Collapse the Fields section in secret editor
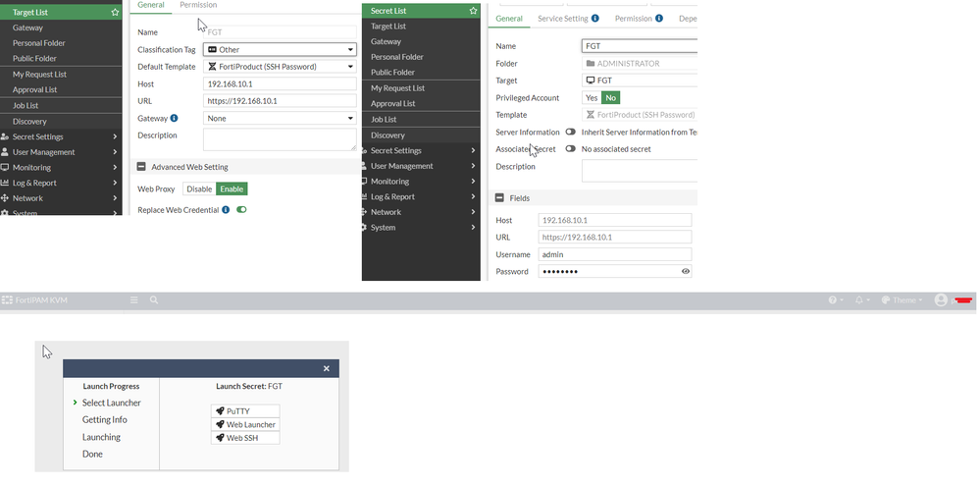 499,197
